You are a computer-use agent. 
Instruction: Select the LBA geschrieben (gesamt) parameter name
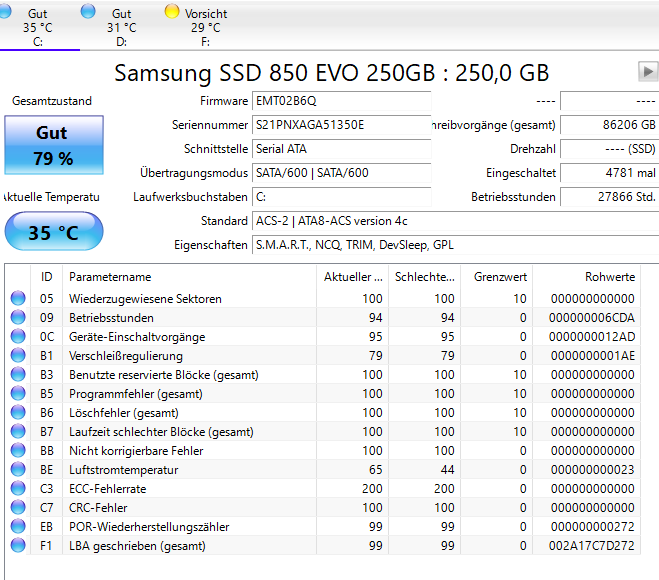137,546
